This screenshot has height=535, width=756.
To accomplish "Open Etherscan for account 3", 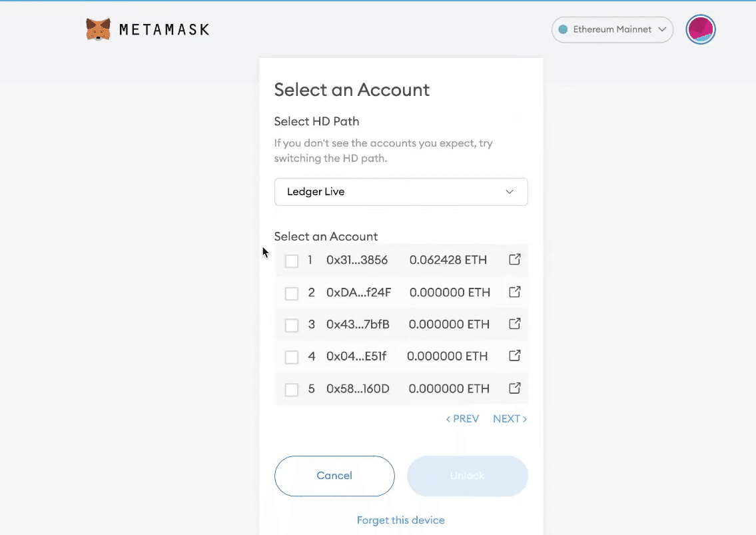I will tap(514, 324).
